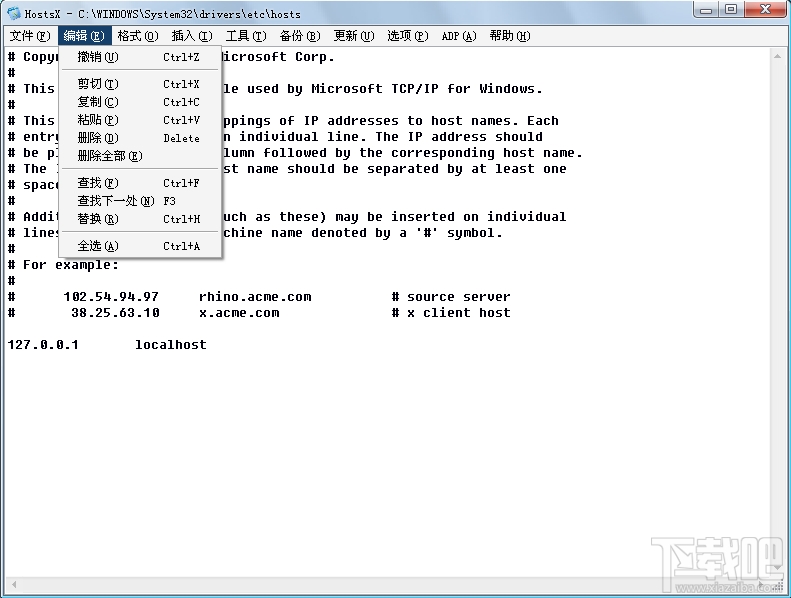Image resolution: width=791 pixels, height=598 pixels.
Task: Choose 粘贴(P) from the edit menu
Action: [x=140, y=120]
